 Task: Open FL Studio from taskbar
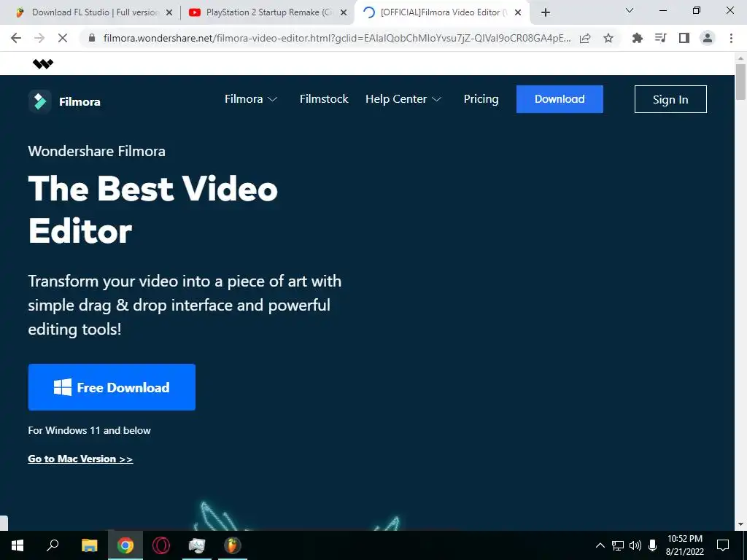point(233,545)
